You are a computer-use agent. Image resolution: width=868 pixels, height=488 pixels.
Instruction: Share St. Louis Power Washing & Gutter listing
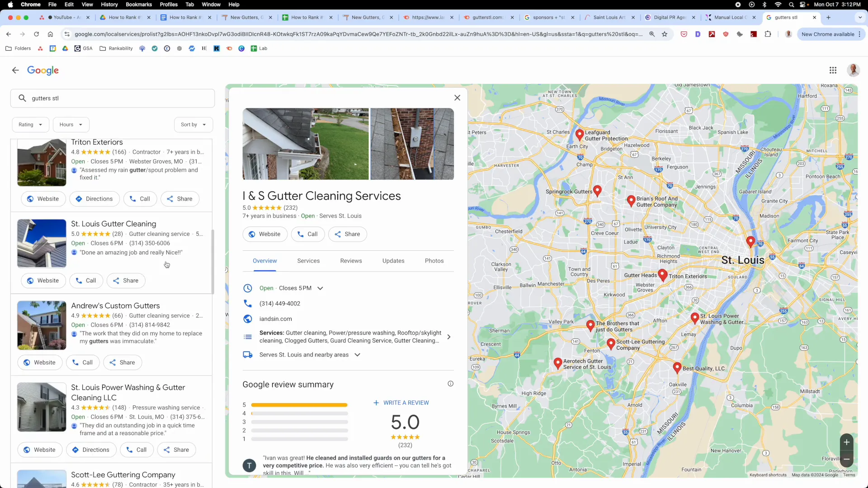pyautogui.click(x=176, y=450)
